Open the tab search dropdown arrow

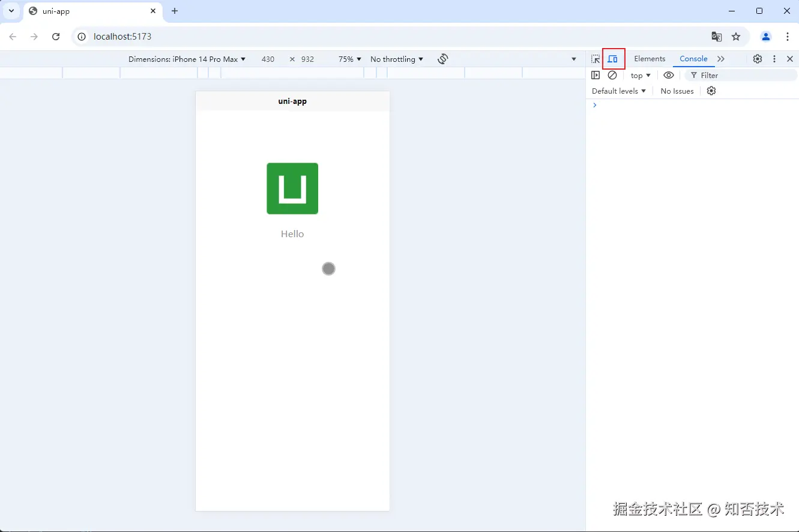coord(11,11)
